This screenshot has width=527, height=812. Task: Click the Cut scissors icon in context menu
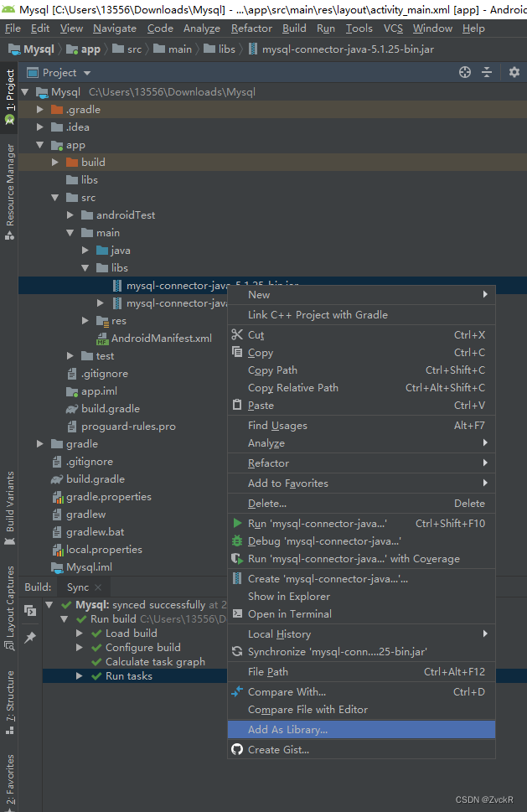(x=237, y=334)
